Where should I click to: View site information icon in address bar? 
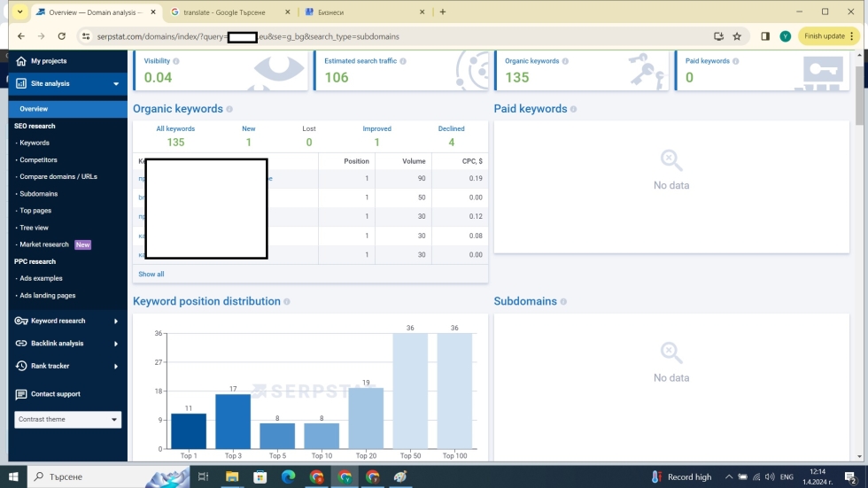point(86,36)
